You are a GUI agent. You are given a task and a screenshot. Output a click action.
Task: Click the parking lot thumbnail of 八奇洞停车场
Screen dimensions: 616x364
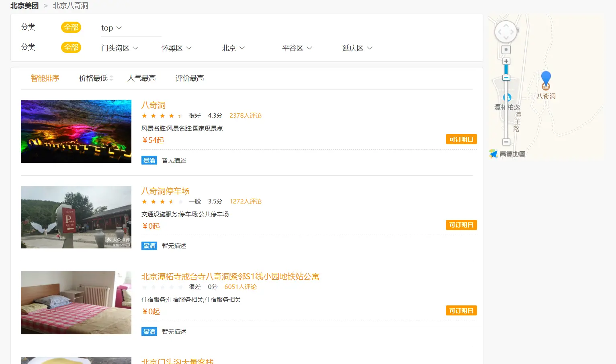76,217
